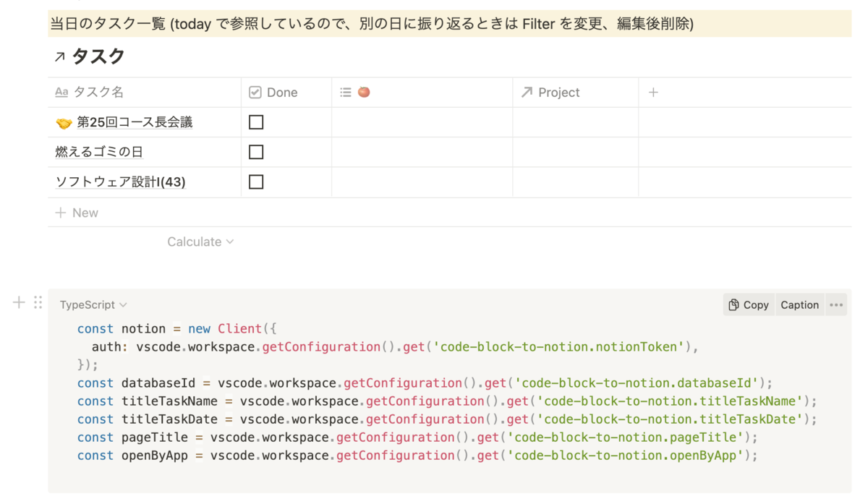Click the six-dot drag handle icon
868x504 pixels.
point(38,303)
